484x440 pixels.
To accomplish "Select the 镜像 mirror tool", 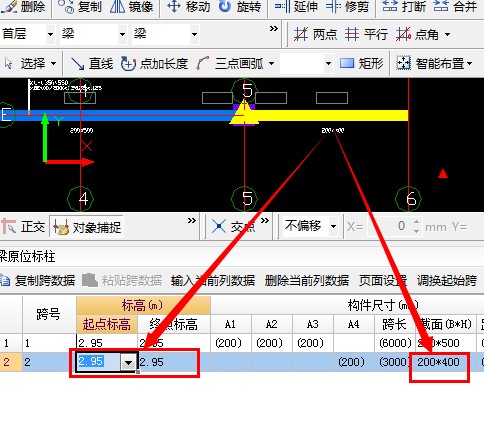I will click(132, 6).
